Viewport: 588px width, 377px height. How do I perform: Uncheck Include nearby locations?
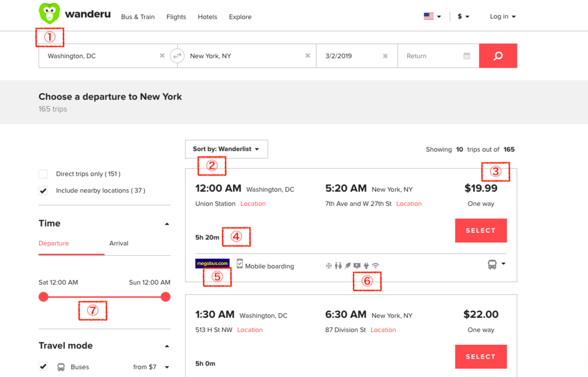tap(43, 190)
